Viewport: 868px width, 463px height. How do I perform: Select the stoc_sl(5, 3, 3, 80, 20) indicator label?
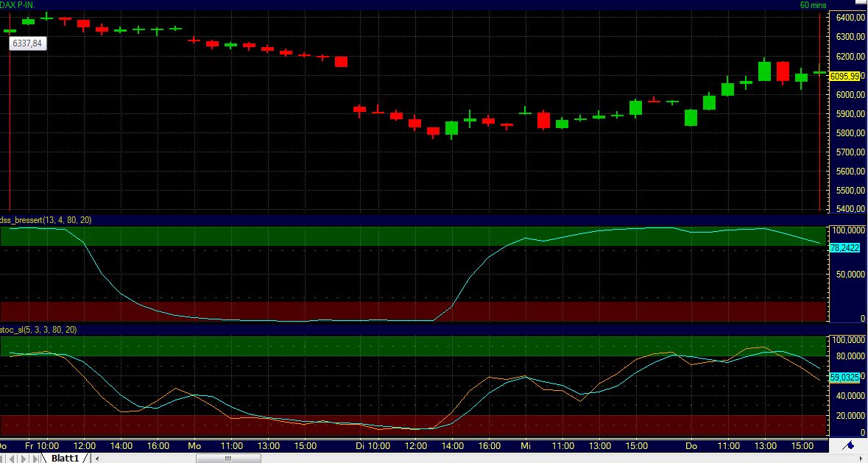click(x=39, y=330)
